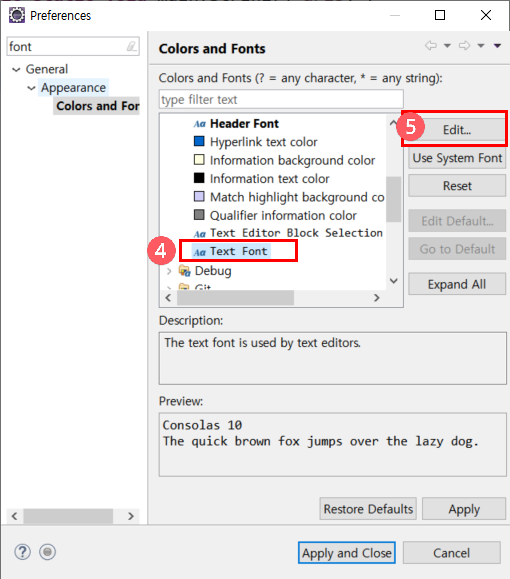Viewport: 510px width, 579px height.
Task: Click the Apply button
Action: tap(464, 509)
